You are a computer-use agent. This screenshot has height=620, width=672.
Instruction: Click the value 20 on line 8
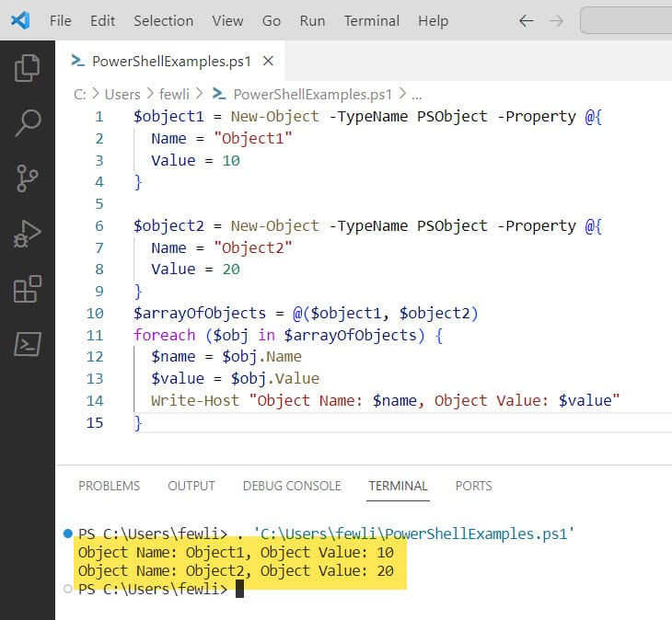[x=231, y=270]
